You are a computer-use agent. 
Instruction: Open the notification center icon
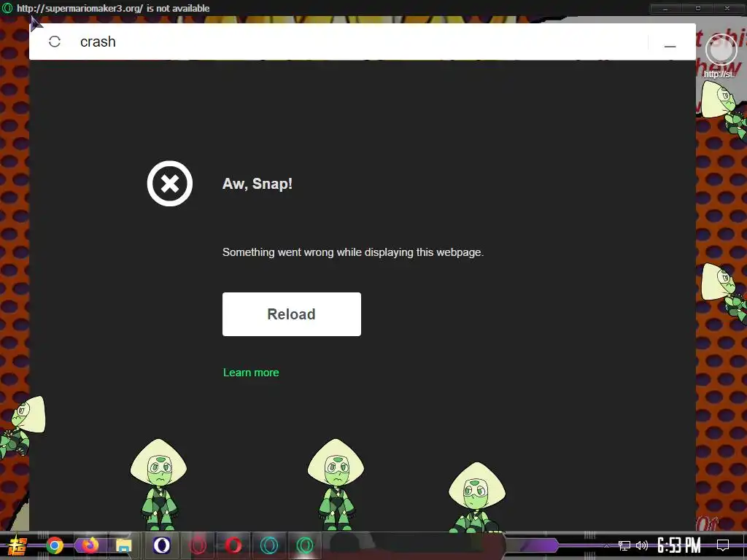tap(723, 545)
